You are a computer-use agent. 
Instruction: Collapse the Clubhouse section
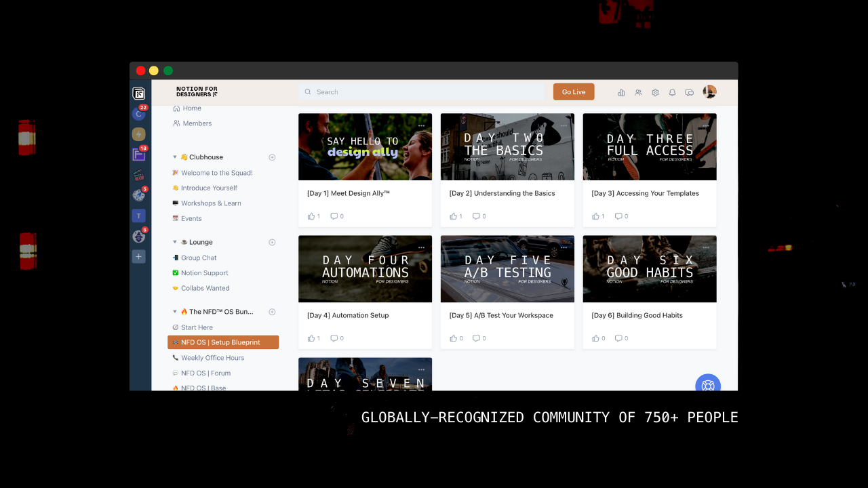tap(175, 157)
